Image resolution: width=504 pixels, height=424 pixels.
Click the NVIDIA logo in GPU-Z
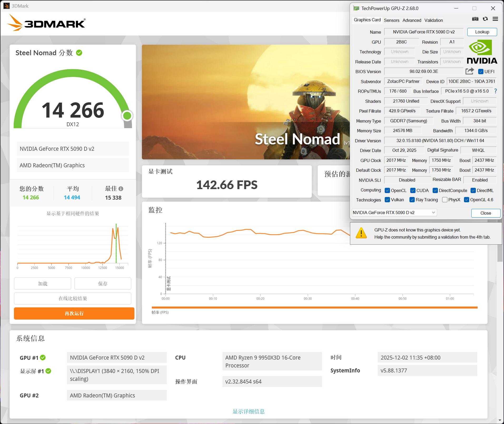pyautogui.click(x=482, y=52)
